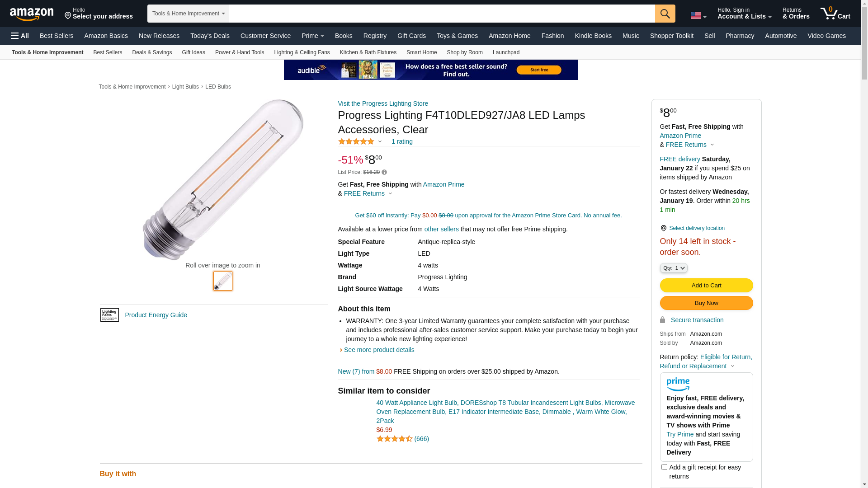This screenshot has width=868, height=488.
Task: Click the Amazon logo
Action: [32, 14]
